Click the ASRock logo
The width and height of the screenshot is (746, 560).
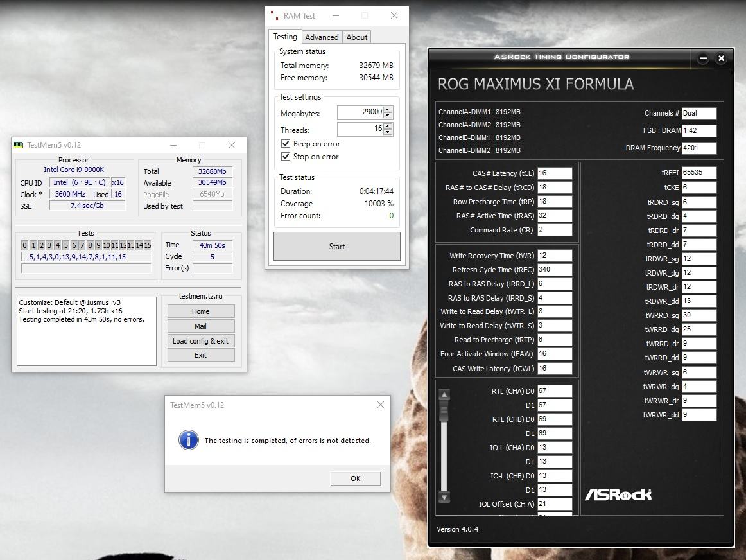click(x=618, y=495)
